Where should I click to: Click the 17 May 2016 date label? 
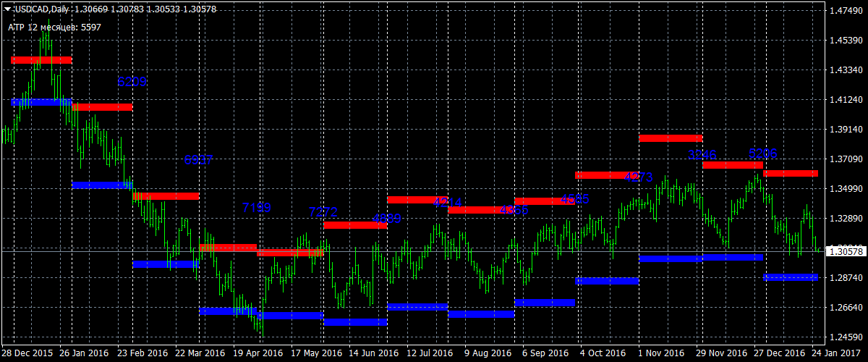click(x=318, y=353)
